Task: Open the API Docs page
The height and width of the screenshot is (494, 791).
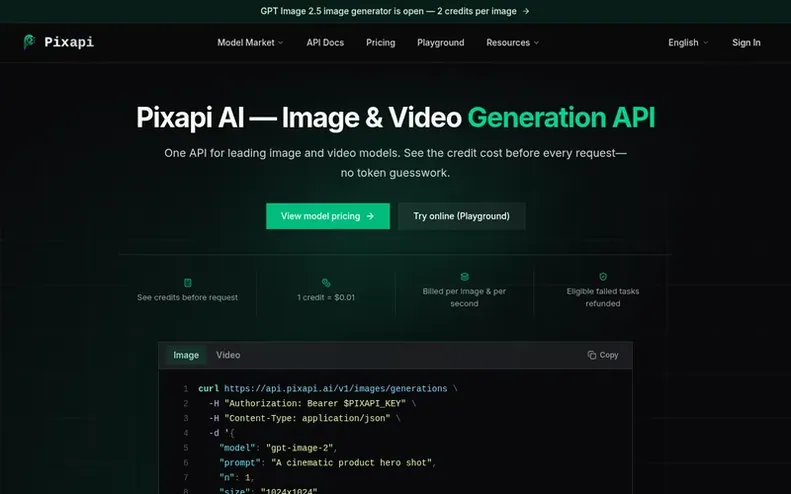Action: click(325, 42)
